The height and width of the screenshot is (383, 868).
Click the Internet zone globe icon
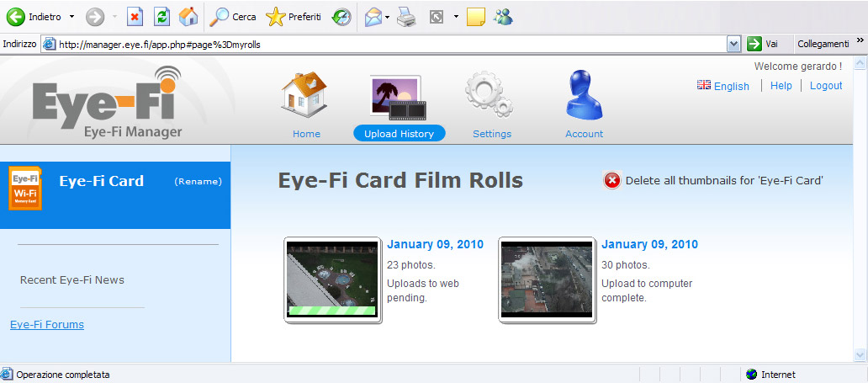click(x=751, y=375)
